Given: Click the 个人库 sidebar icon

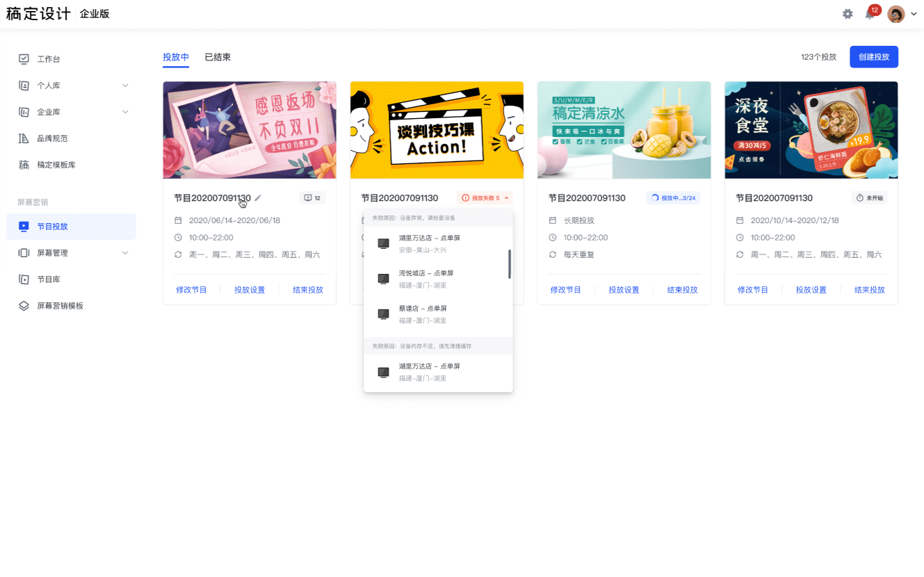Looking at the screenshot, I should [24, 86].
